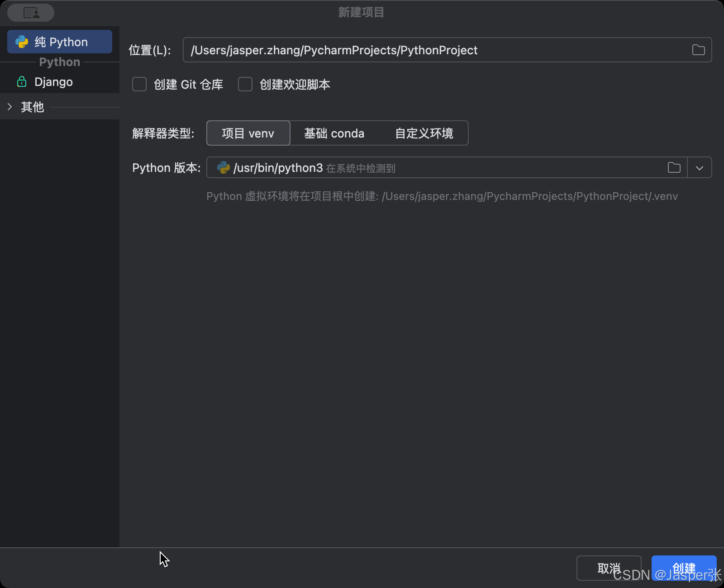Browse for Python interpreter with folder icon
Image resolution: width=724 pixels, height=588 pixels.
(x=674, y=167)
